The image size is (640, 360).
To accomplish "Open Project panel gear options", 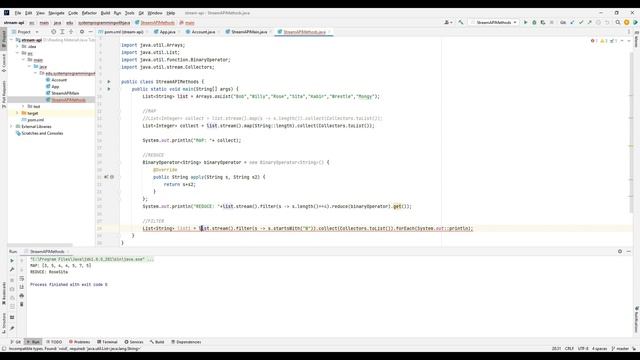I will [82, 32].
